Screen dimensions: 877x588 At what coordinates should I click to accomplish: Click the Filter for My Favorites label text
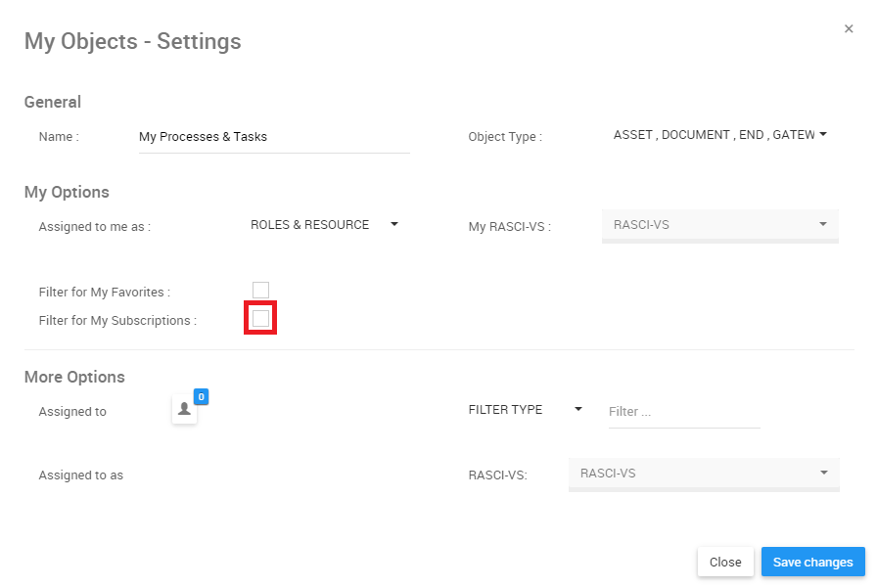[x=105, y=292]
